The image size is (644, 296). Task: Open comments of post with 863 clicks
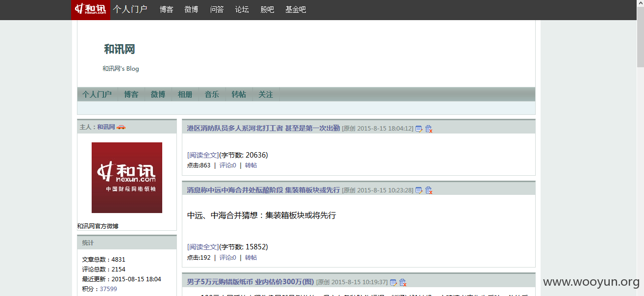click(228, 165)
